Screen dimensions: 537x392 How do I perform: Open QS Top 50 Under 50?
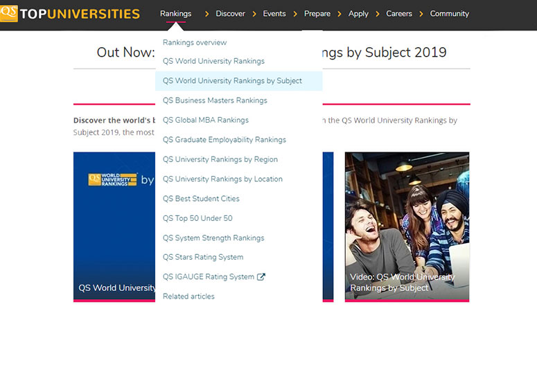197,218
